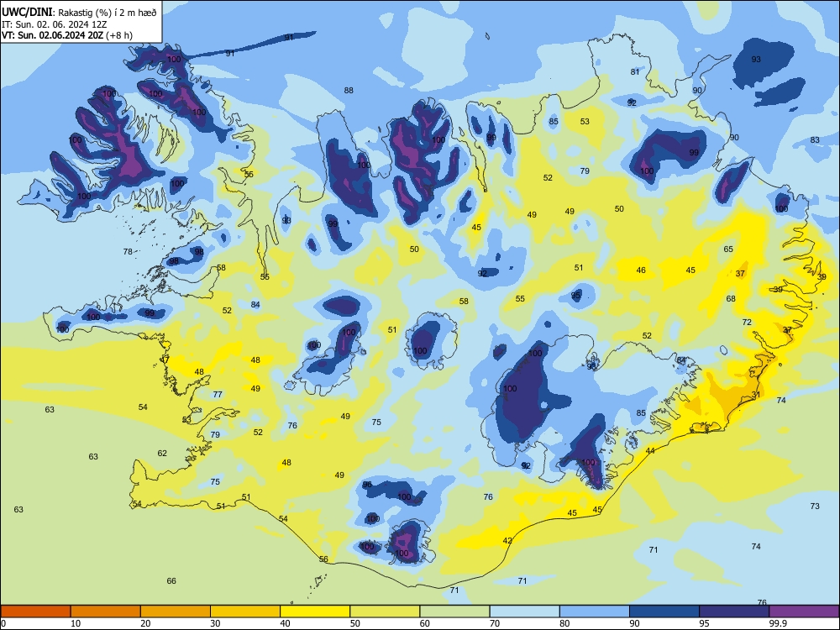Image resolution: width=840 pixels, height=630 pixels.
Task: Select the 80–90 blue legend swatch
Action: tap(595, 612)
